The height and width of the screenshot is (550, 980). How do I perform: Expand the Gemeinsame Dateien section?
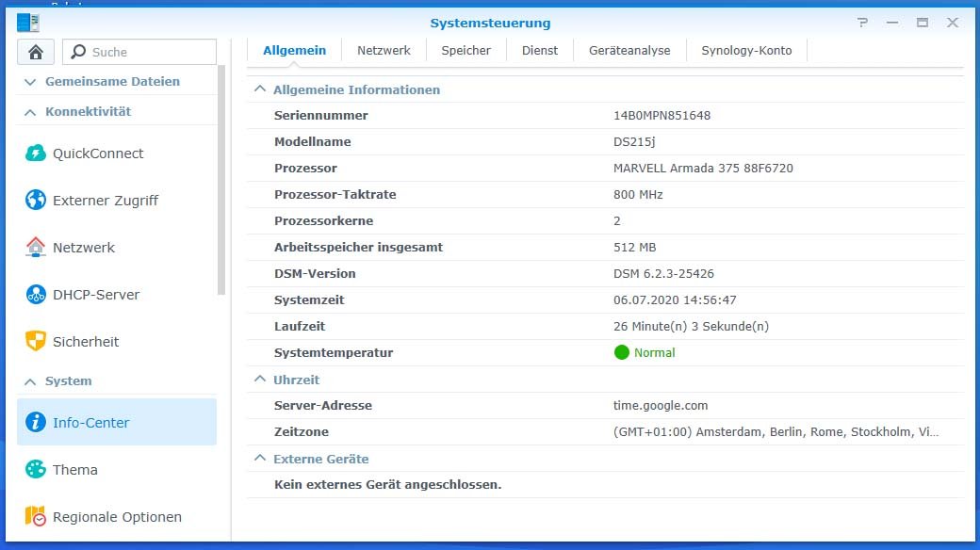coord(30,82)
